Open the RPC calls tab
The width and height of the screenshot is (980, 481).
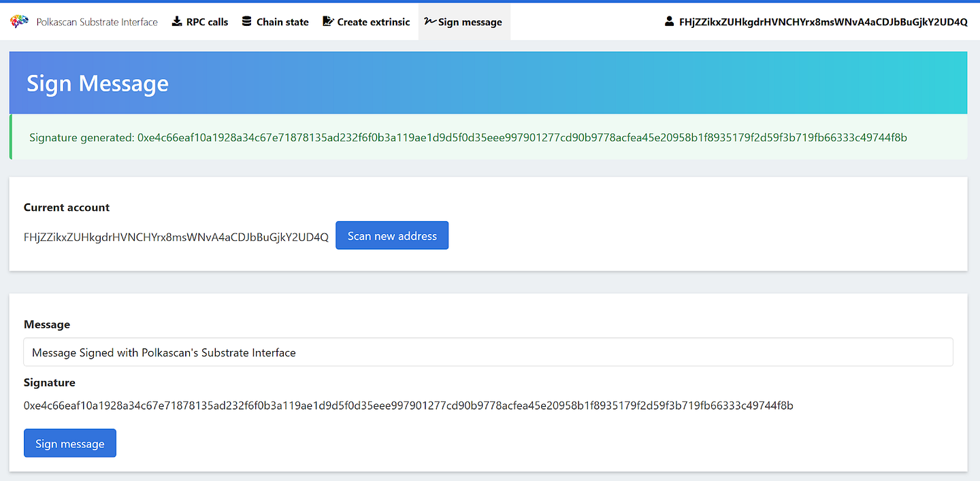pyautogui.click(x=200, y=22)
